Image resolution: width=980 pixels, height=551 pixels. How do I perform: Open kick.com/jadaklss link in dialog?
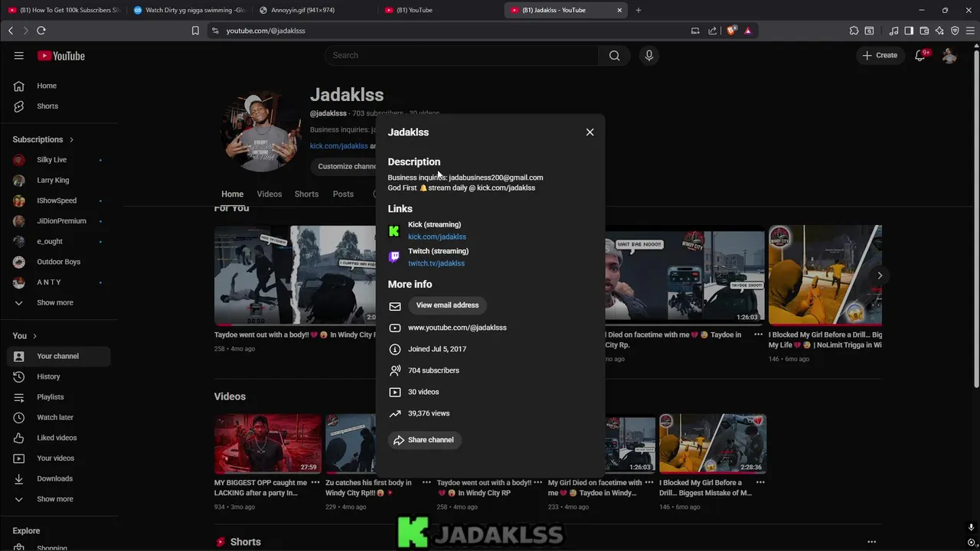(x=437, y=237)
